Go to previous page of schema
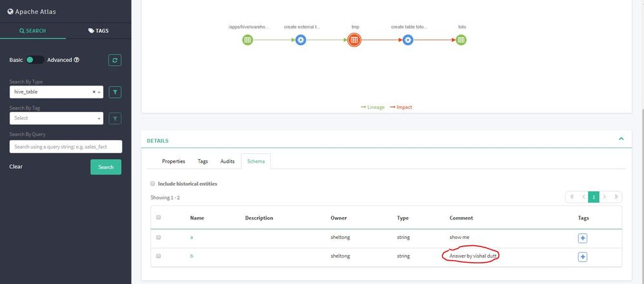The height and width of the screenshot is (284, 644). 583,197
